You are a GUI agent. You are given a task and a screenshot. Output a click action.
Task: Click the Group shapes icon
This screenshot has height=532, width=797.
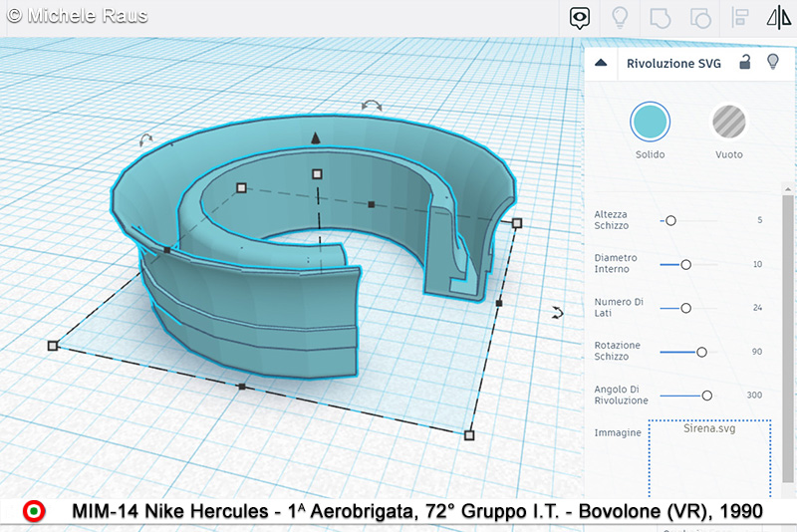click(661, 19)
